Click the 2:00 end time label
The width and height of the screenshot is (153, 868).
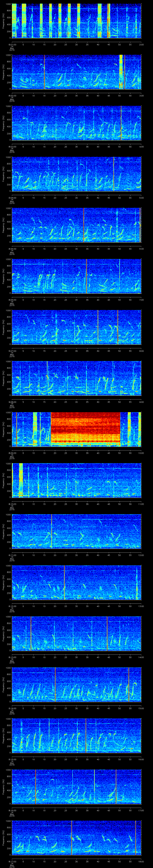[141, 44]
